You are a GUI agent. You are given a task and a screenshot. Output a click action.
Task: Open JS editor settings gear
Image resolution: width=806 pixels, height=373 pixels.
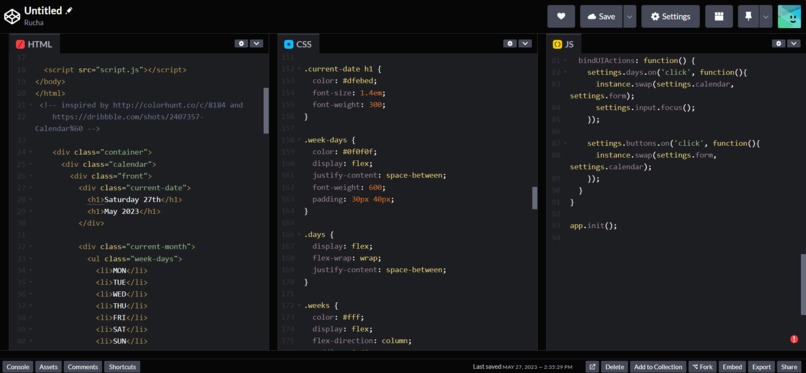(x=778, y=44)
